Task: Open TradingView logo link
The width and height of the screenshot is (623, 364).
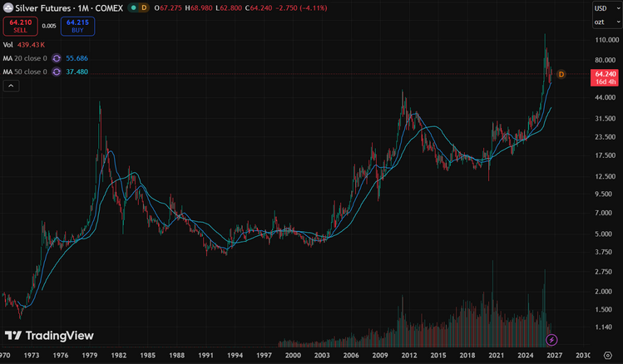Action: [49, 336]
